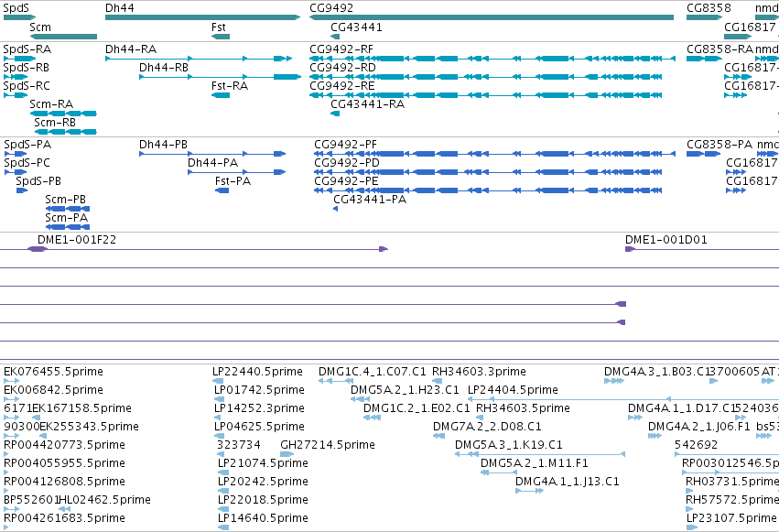Click the CG8358-PA protein label
The width and height of the screenshot is (779, 532).
719,145
